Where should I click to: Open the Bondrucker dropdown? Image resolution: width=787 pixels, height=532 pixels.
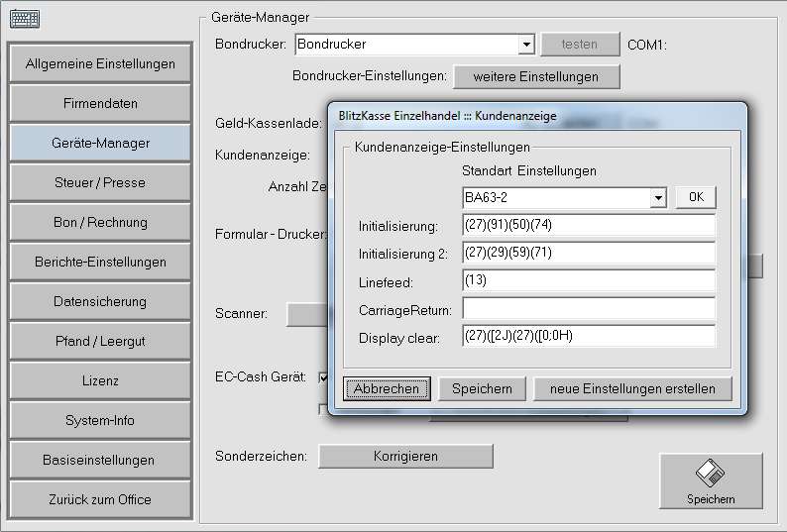(x=526, y=45)
